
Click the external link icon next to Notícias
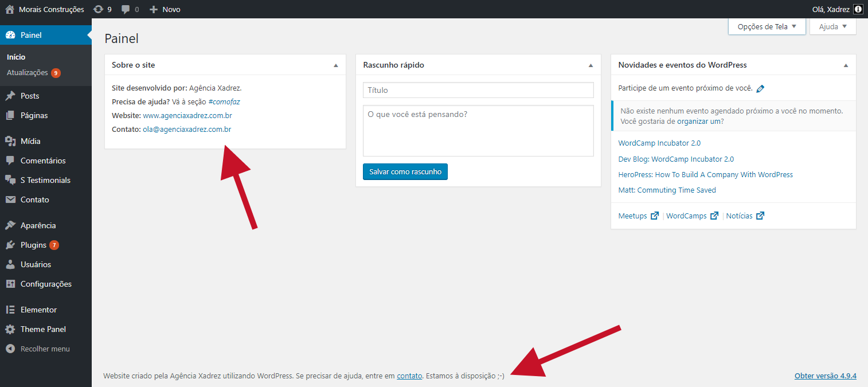coord(760,216)
